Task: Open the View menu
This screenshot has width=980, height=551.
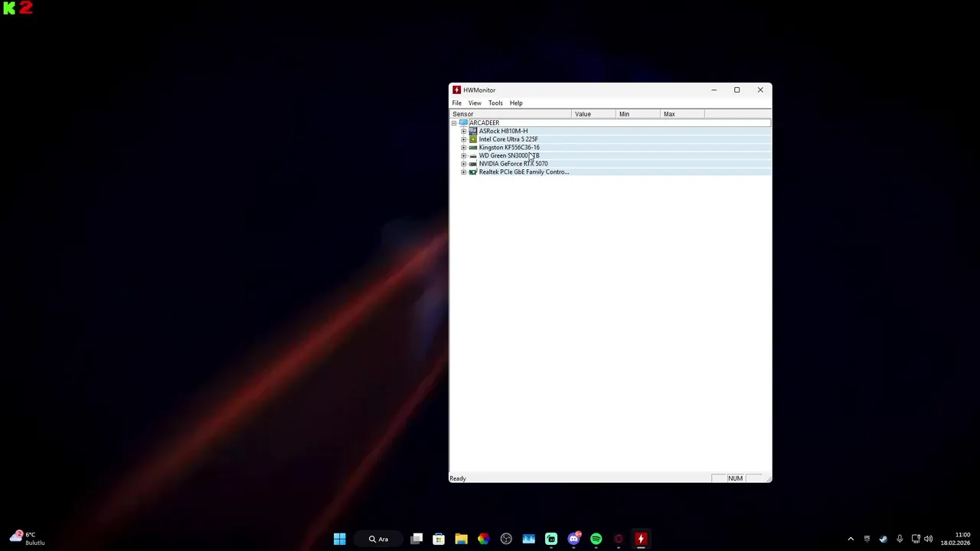Action: click(475, 103)
